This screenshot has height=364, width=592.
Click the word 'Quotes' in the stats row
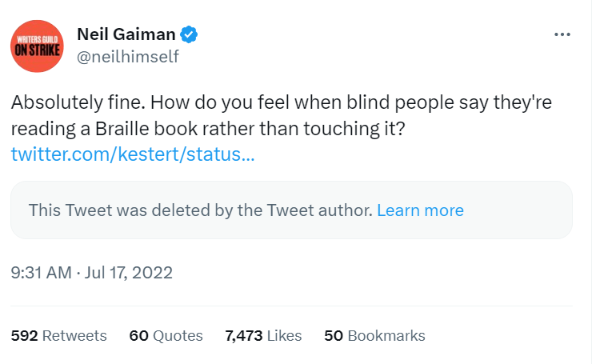click(178, 335)
